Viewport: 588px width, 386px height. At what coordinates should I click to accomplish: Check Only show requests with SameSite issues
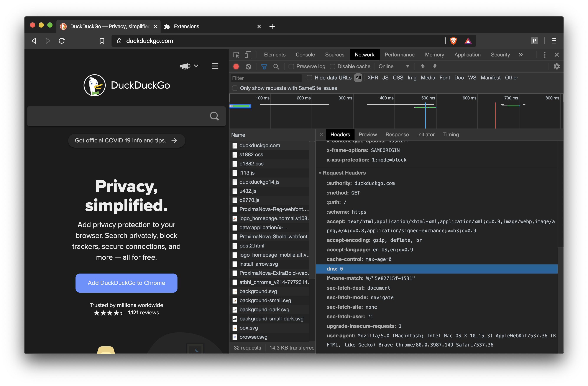tap(235, 88)
